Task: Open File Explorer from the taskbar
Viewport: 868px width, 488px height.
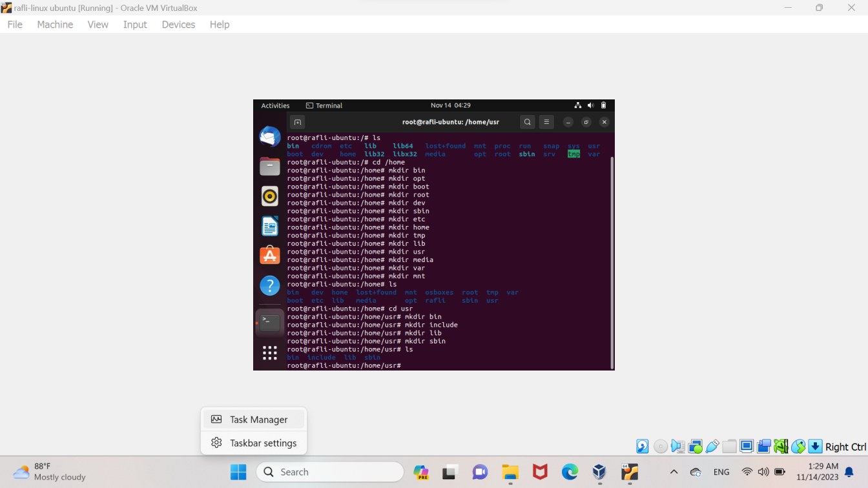Action: point(510,472)
